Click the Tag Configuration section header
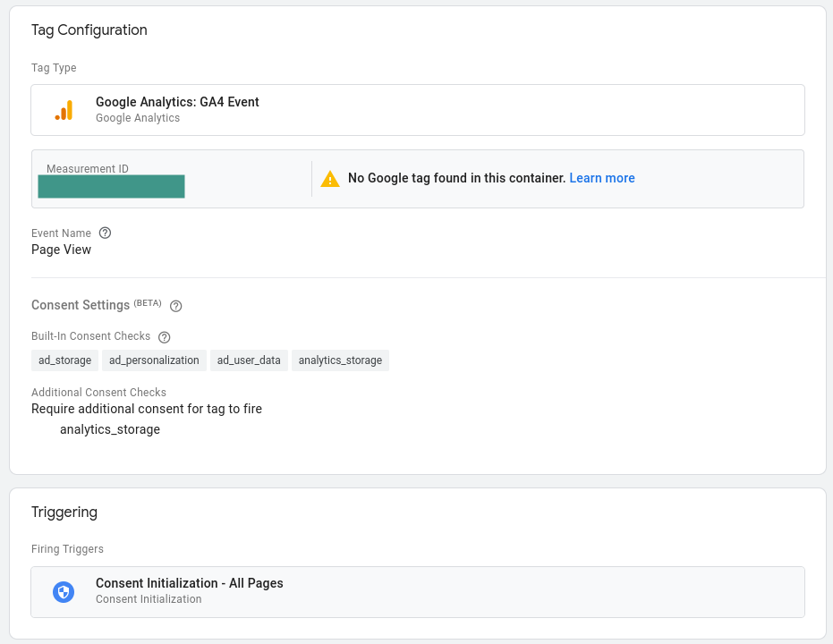This screenshot has width=833, height=644. click(x=89, y=30)
